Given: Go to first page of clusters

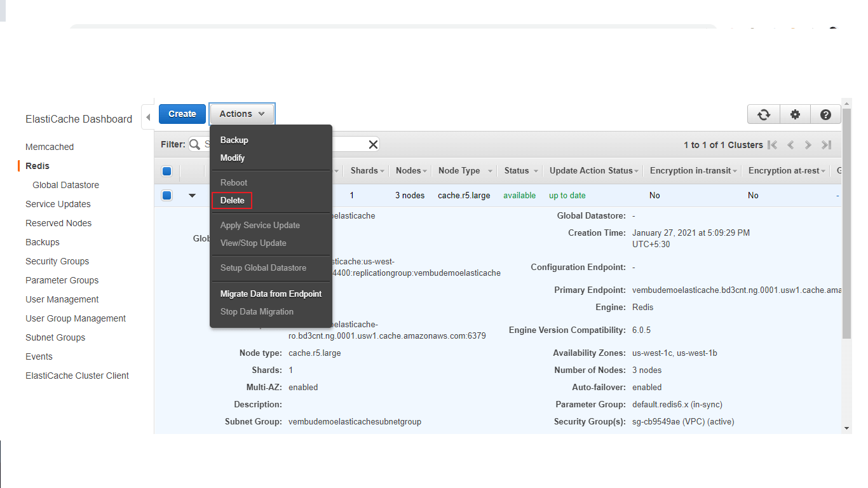Looking at the screenshot, I should click(773, 145).
